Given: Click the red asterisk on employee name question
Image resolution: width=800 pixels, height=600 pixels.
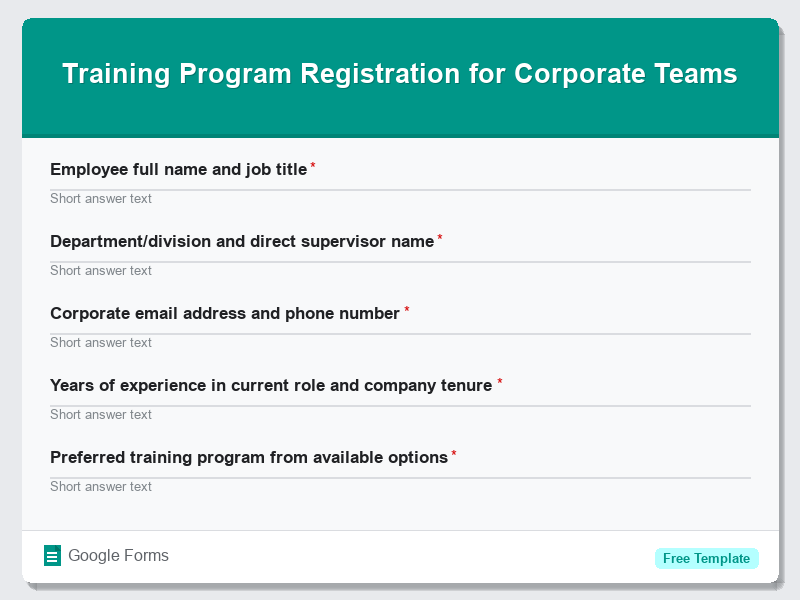Looking at the screenshot, I should tap(312, 165).
